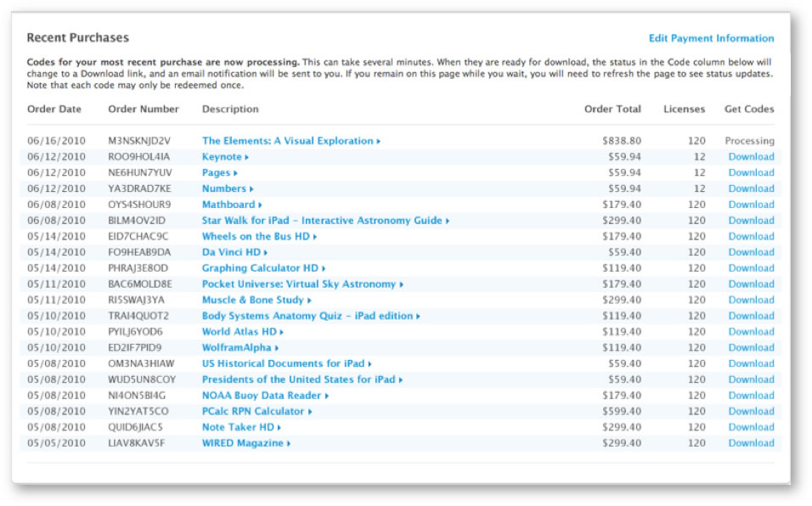Open Pocket Universe: Virtual Sky Astronomy link

(302, 284)
